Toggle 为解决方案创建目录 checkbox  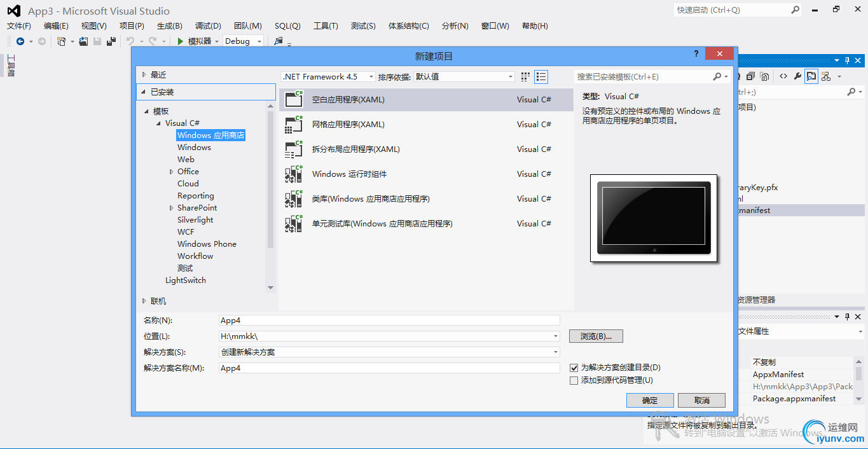coord(574,368)
